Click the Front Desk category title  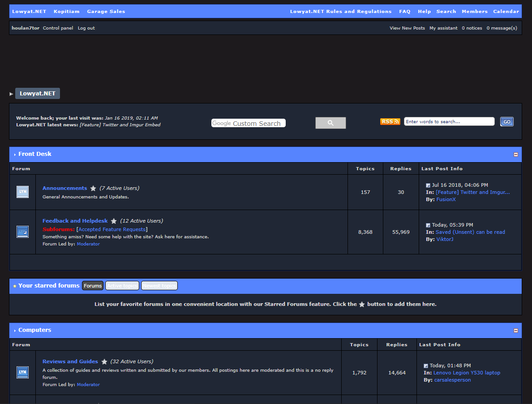(35, 154)
